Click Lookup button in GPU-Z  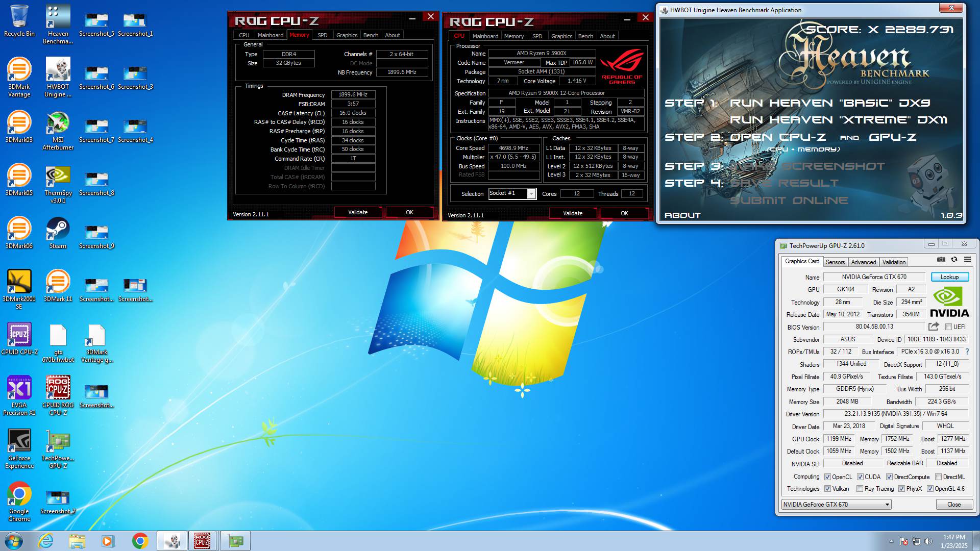[x=949, y=277]
